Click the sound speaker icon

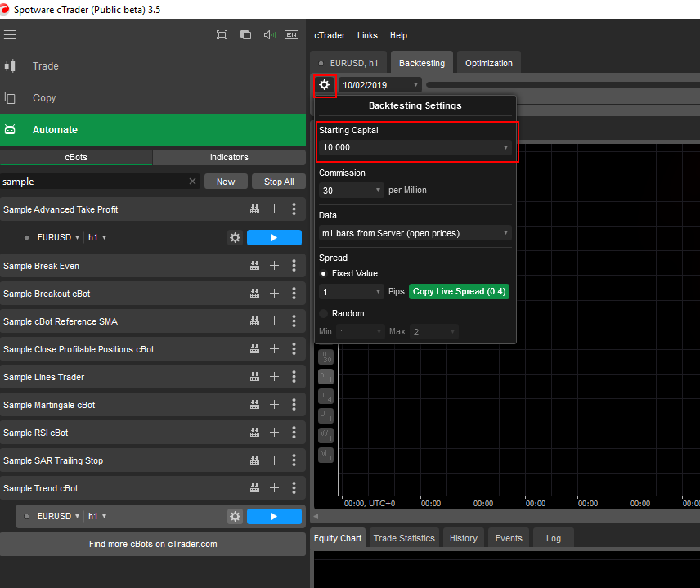[x=268, y=35]
